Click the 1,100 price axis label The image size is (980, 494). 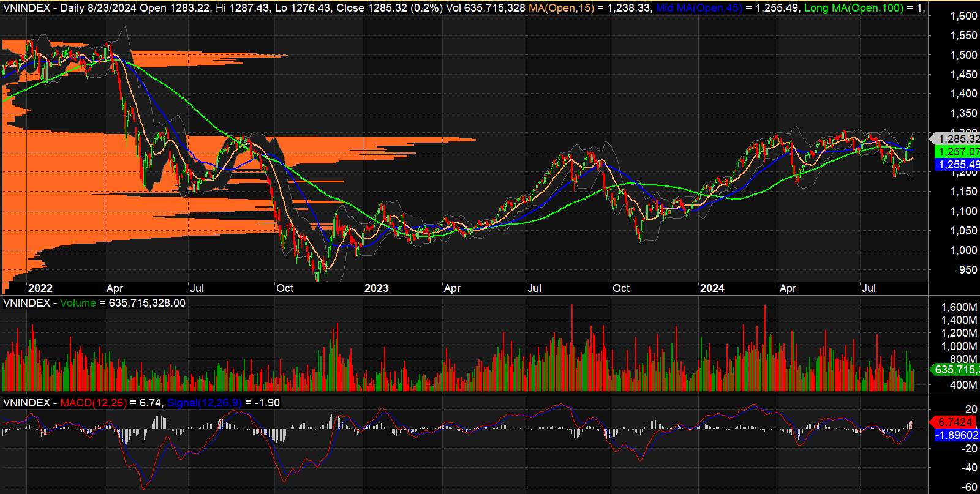click(x=963, y=211)
